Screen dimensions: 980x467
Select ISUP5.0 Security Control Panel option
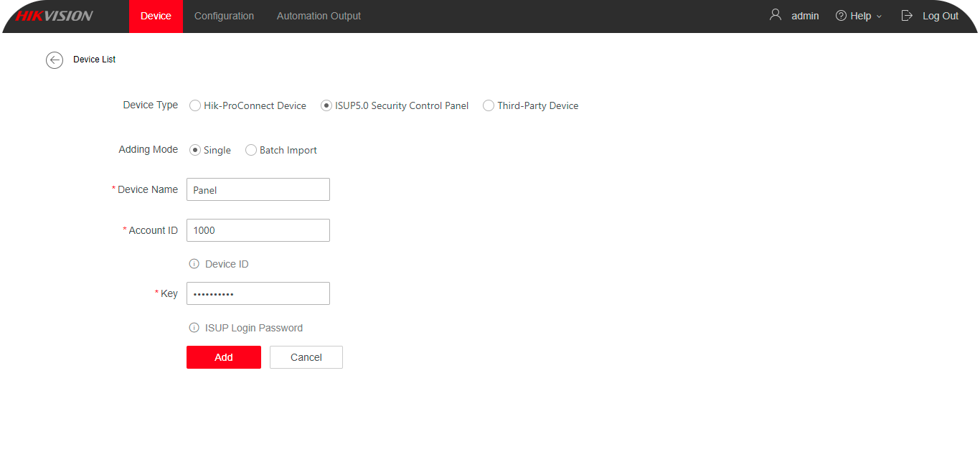pyautogui.click(x=326, y=105)
